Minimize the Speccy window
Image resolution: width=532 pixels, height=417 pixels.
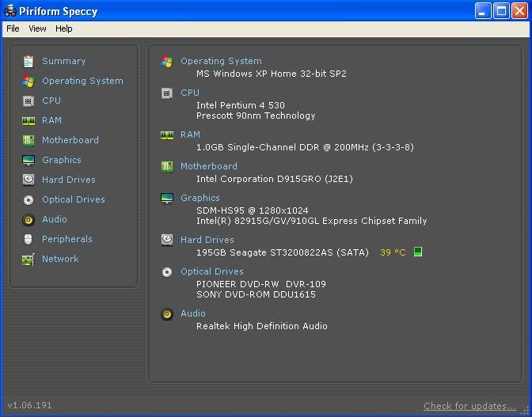point(483,11)
